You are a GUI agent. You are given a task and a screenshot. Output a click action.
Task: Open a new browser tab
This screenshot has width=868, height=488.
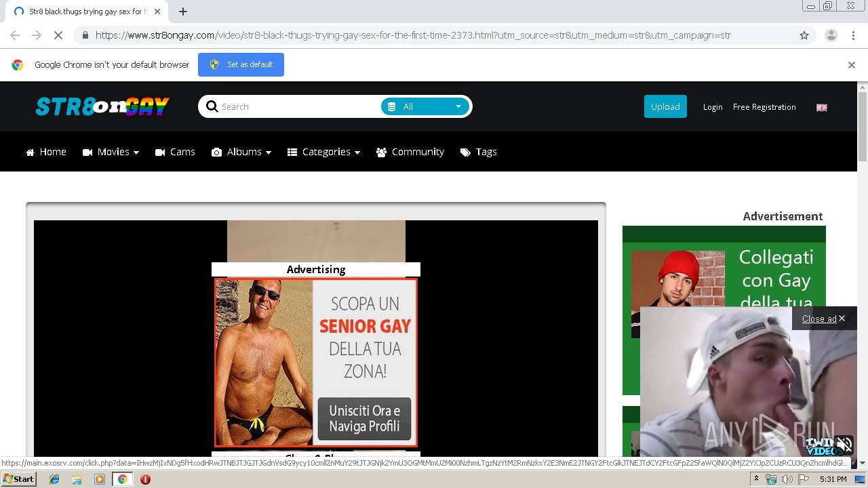click(x=183, y=12)
